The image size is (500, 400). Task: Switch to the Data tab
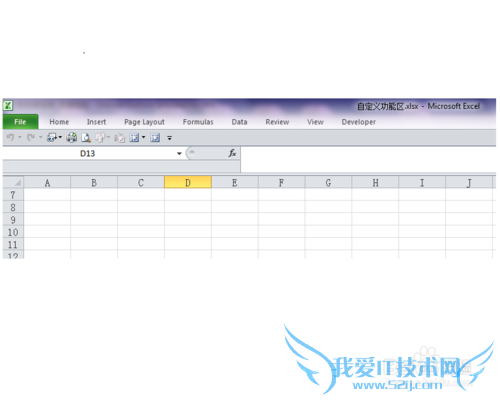(239, 122)
